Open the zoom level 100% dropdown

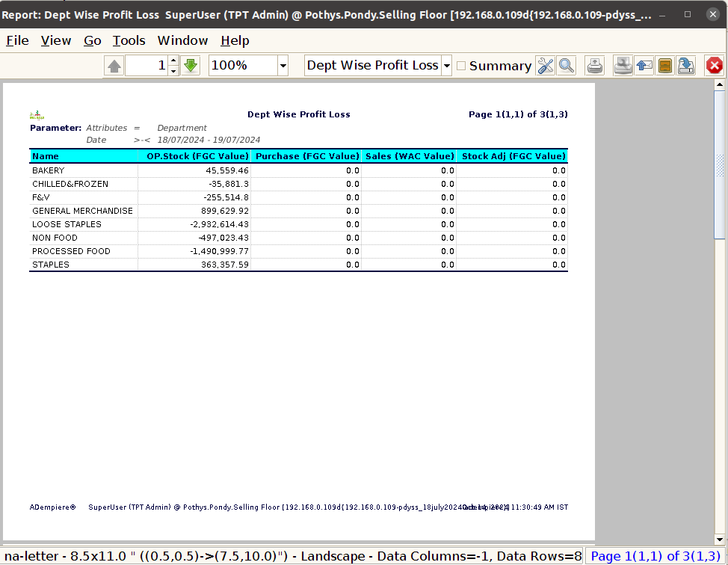pyautogui.click(x=283, y=66)
